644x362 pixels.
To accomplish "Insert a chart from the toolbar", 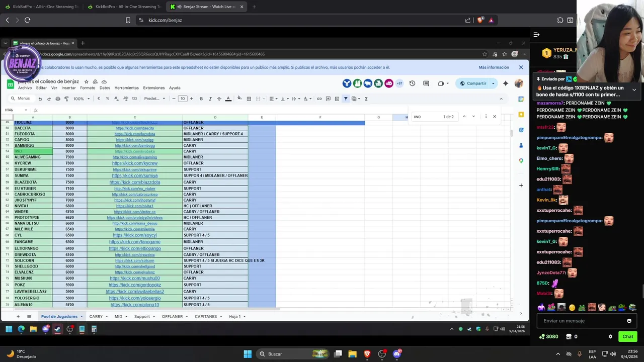I will pyautogui.click(x=337, y=99).
